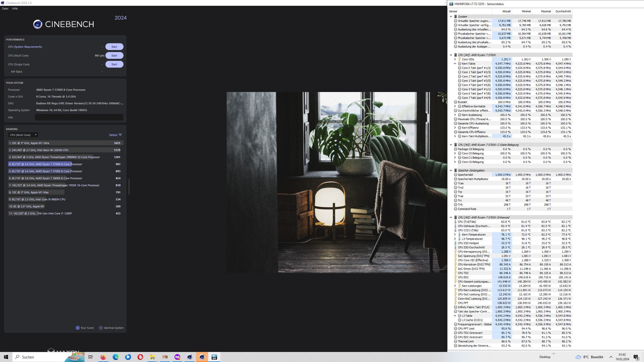The image size is (644, 362).
Task: Open the camera photo app taskbar icon
Action: coord(165,357)
